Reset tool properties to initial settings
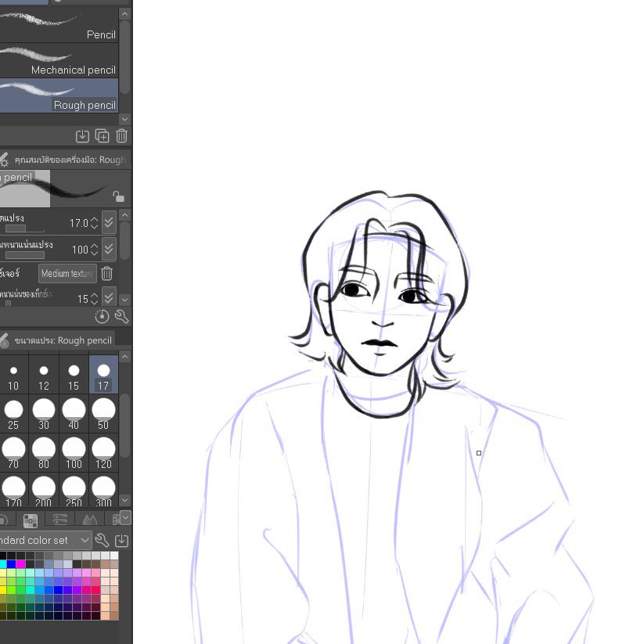644x644 pixels. click(102, 316)
